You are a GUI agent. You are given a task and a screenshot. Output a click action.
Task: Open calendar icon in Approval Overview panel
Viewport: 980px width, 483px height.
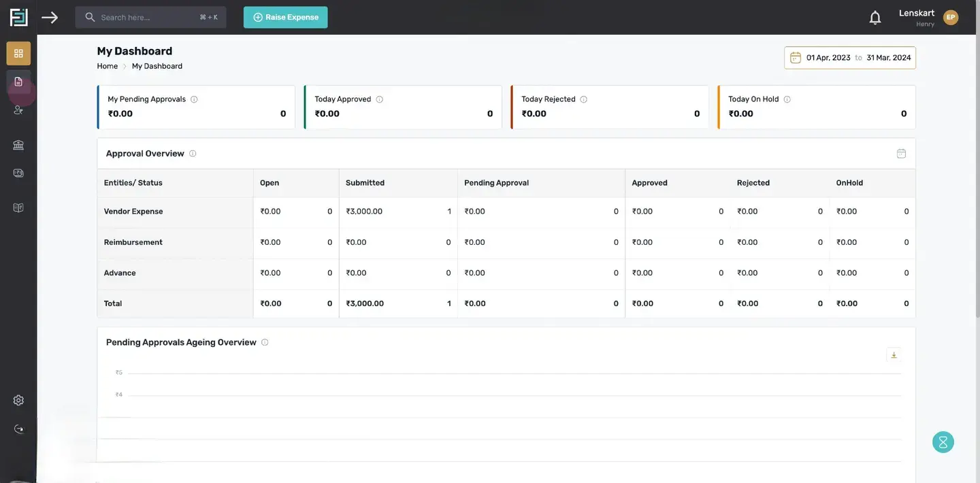click(901, 154)
